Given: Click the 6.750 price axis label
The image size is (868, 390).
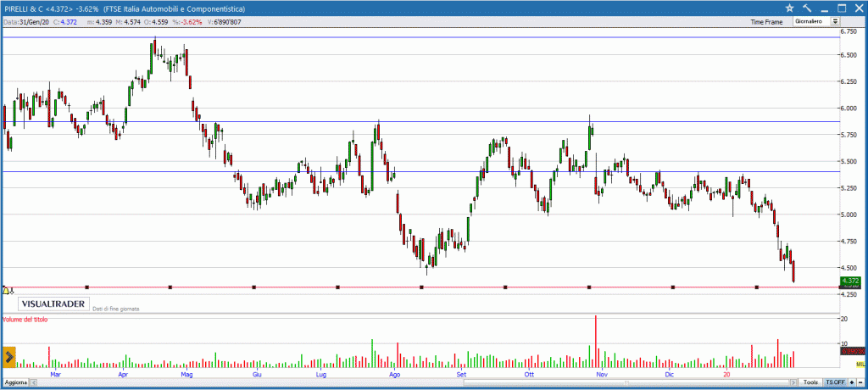Looking at the screenshot, I should [x=849, y=31].
